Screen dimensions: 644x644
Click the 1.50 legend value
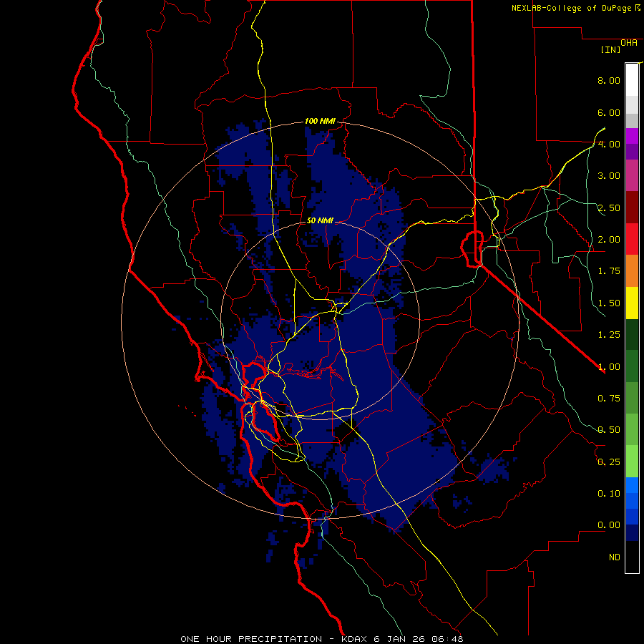pos(609,303)
